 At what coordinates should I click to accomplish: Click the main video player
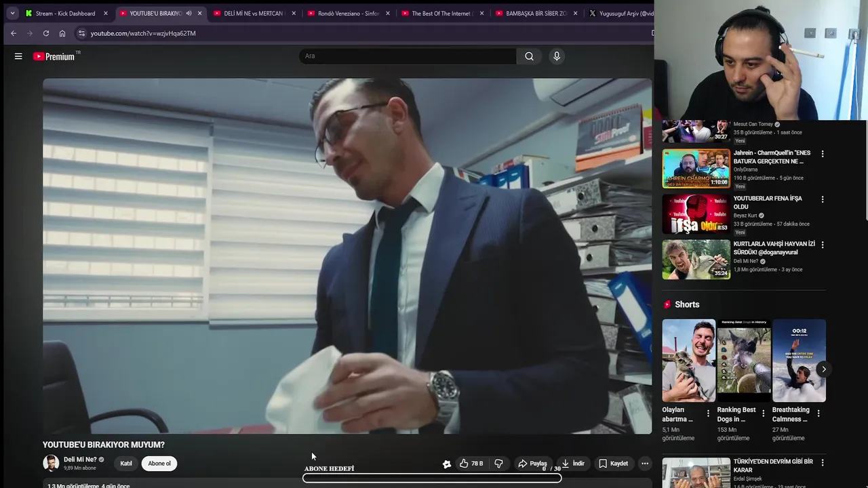347,256
